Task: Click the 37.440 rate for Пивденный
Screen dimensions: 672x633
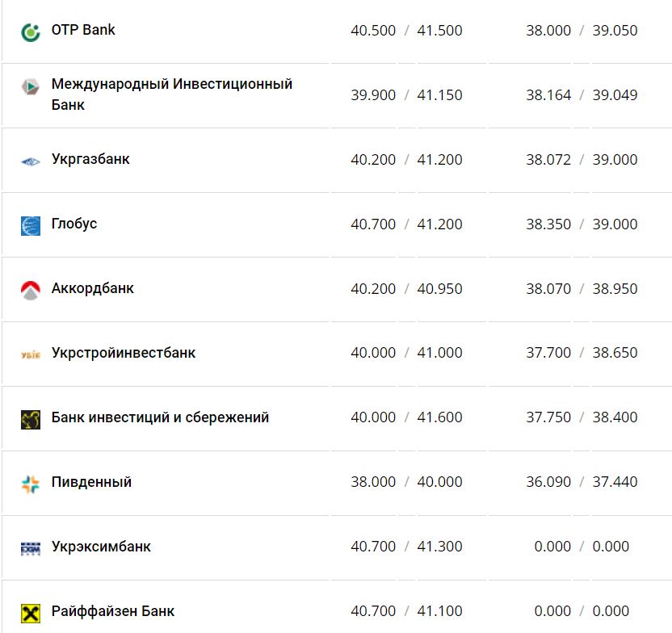Action: coord(615,482)
